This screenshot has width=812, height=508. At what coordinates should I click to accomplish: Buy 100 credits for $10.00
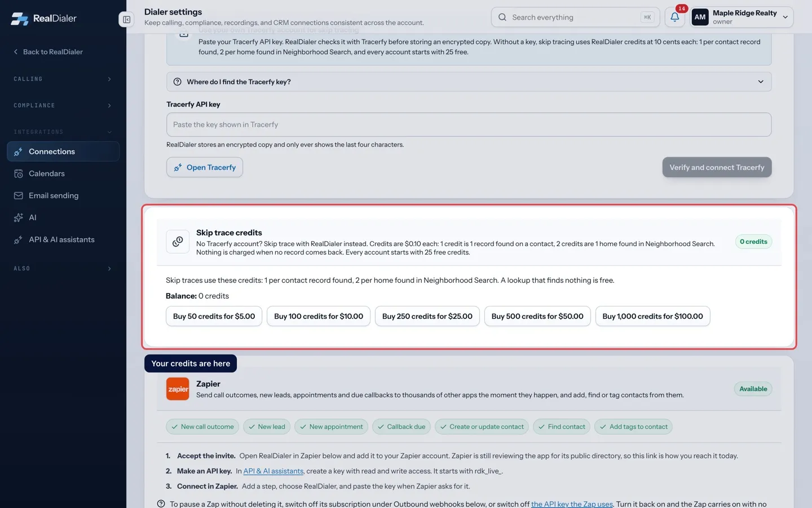click(x=319, y=316)
